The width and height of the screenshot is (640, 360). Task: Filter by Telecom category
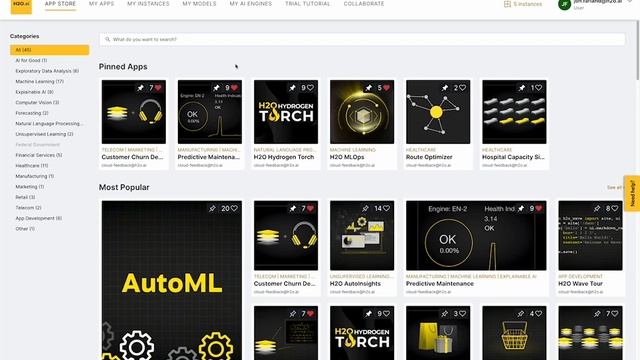pyautogui.click(x=28, y=208)
